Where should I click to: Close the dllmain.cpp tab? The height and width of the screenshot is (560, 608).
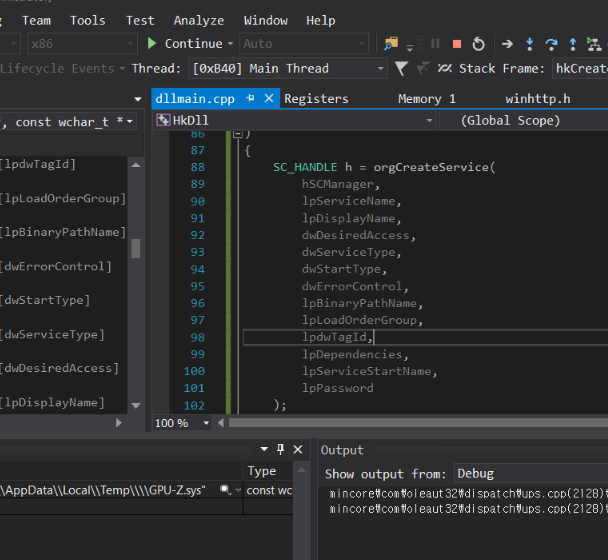[x=270, y=98]
